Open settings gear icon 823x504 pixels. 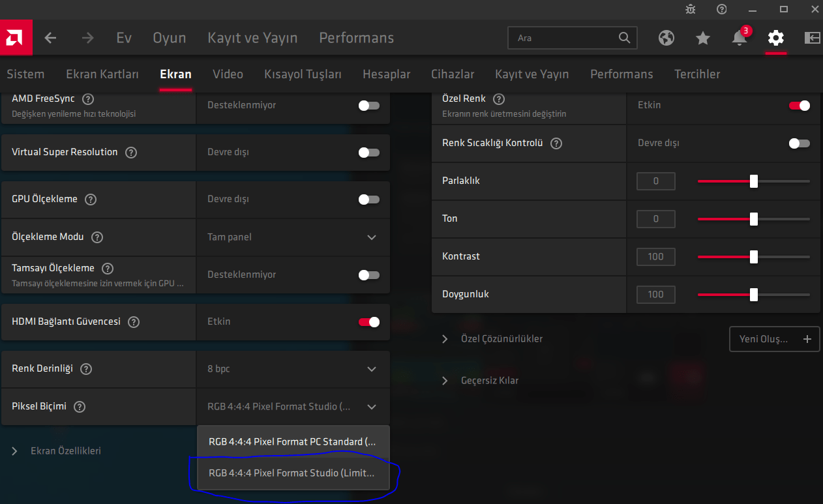click(775, 38)
